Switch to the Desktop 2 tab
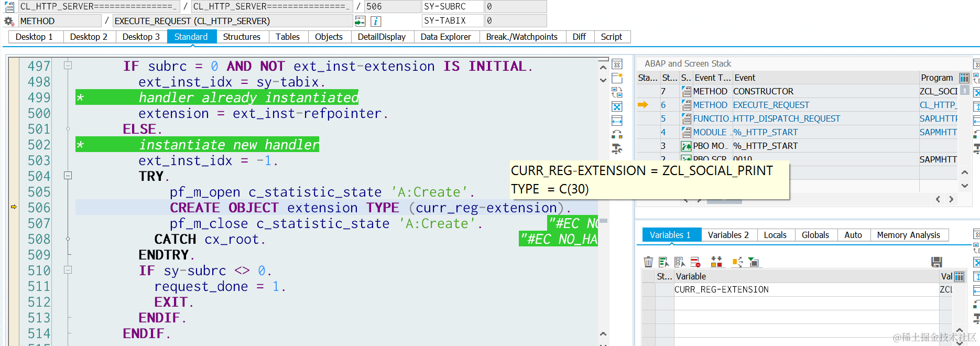980x346 pixels. coord(89,37)
